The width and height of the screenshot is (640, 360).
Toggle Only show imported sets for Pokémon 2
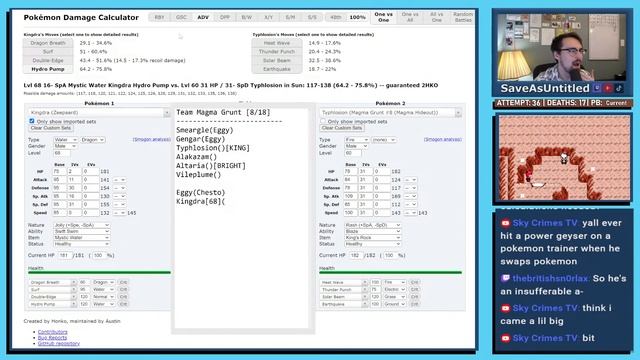(323, 121)
